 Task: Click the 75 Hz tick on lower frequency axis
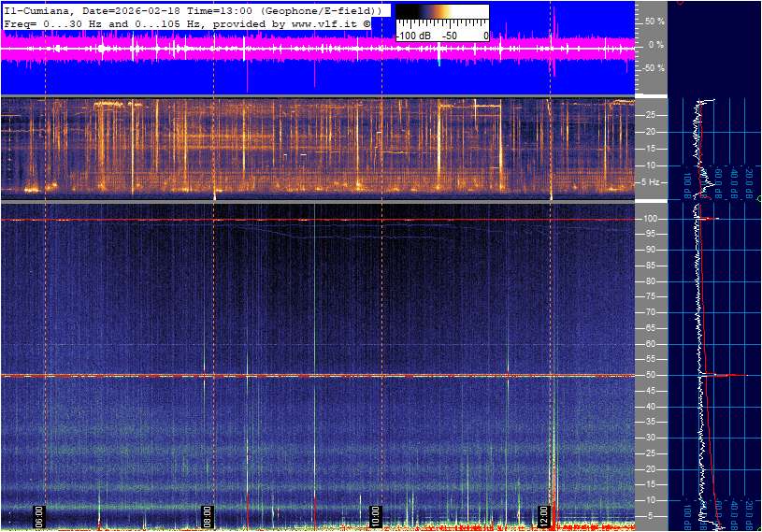click(651, 296)
